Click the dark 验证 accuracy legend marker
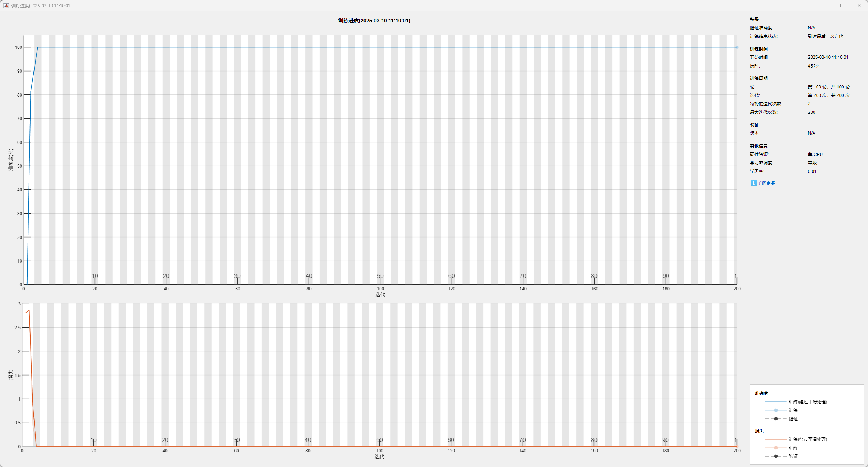The image size is (868, 467). (x=776, y=419)
